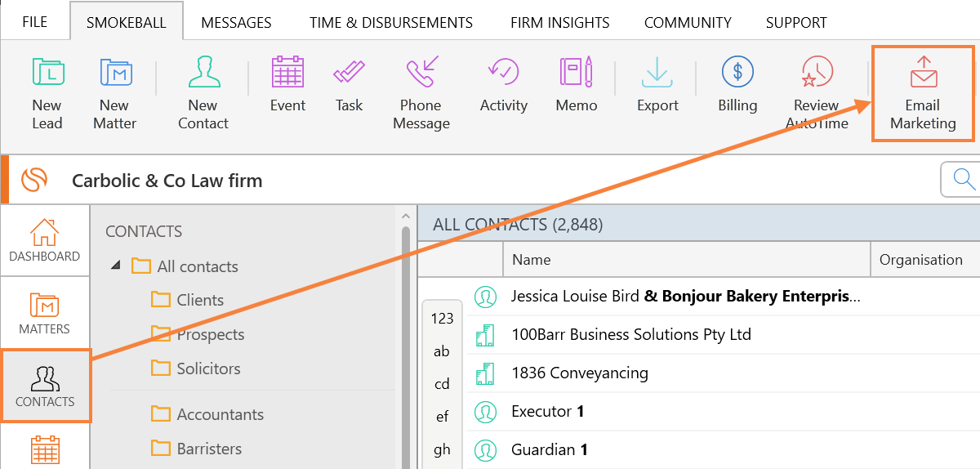Click person icon beside Guardian 1
The image size is (980, 469).
pyautogui.click(x=486, y=450)
